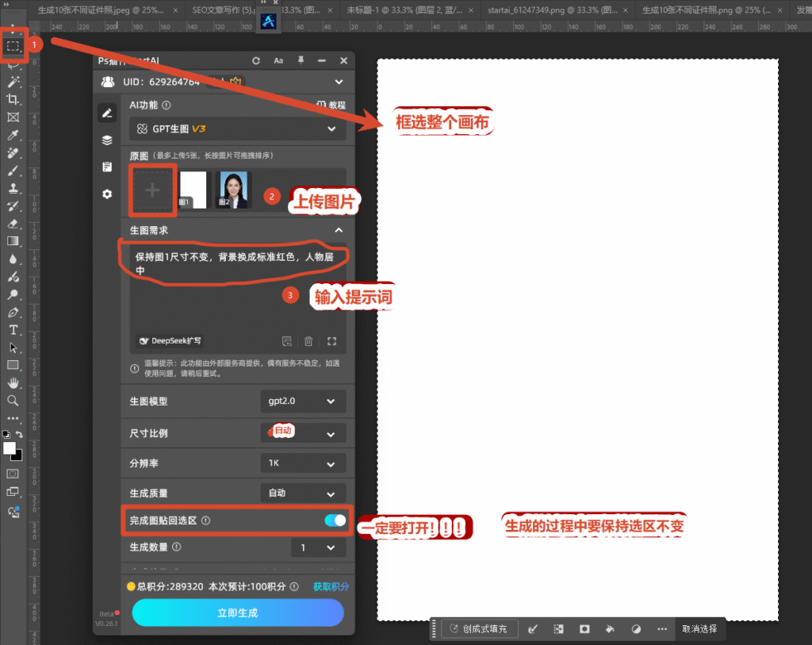Select the Rectangular Marquee tool
Viewport: 812px width, 645px height.
click(x=13, y=46)
